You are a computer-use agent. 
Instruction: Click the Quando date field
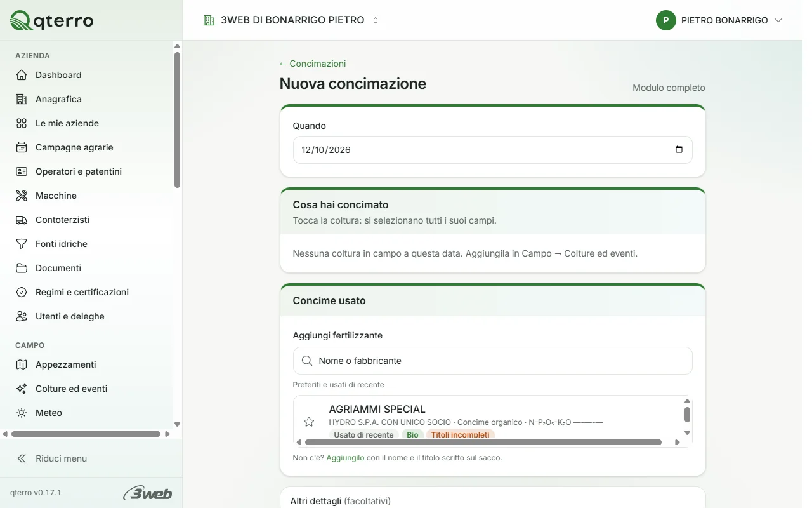pyautogui.click(x=492, y=150)
